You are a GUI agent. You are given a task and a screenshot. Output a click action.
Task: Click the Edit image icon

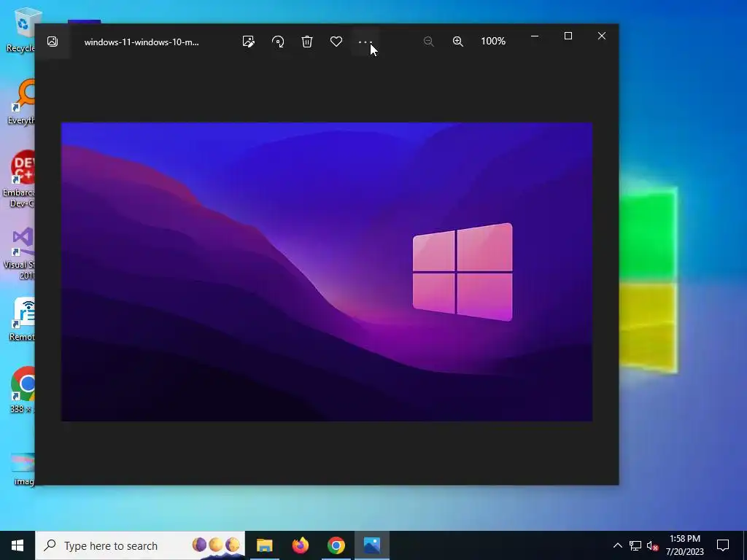248,42
